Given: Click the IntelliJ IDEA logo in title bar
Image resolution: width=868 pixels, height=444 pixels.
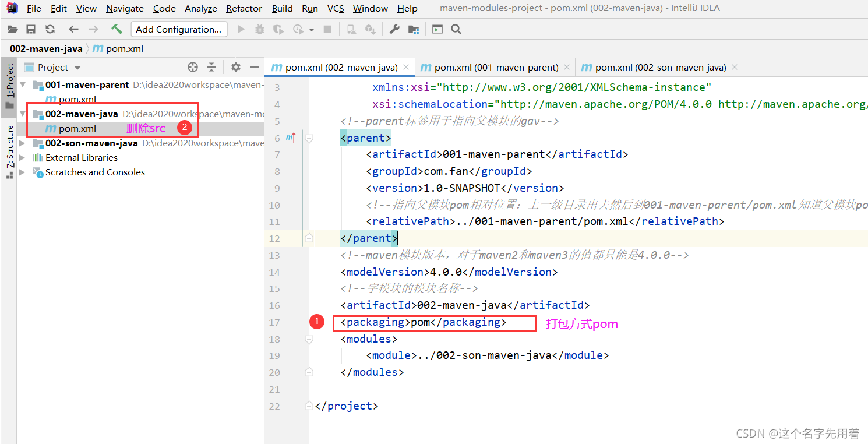Looking at the screenshot, I should click(x=12, y=8).
